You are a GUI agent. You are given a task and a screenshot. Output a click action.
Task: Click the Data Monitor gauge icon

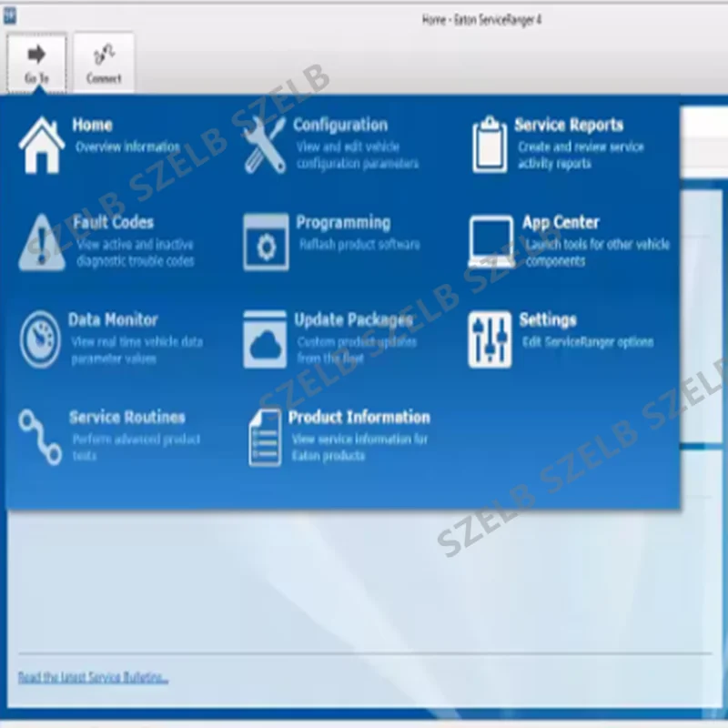pos(40,339)
